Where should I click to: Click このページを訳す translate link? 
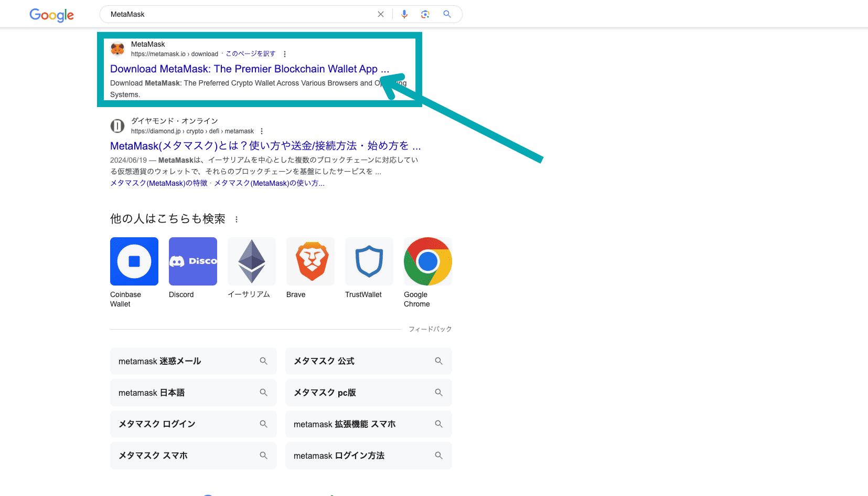[x=251, y=54]
